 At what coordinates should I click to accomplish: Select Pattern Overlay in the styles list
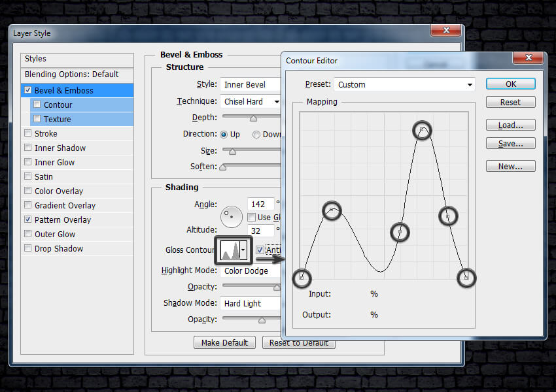click(x=63, y=220)
